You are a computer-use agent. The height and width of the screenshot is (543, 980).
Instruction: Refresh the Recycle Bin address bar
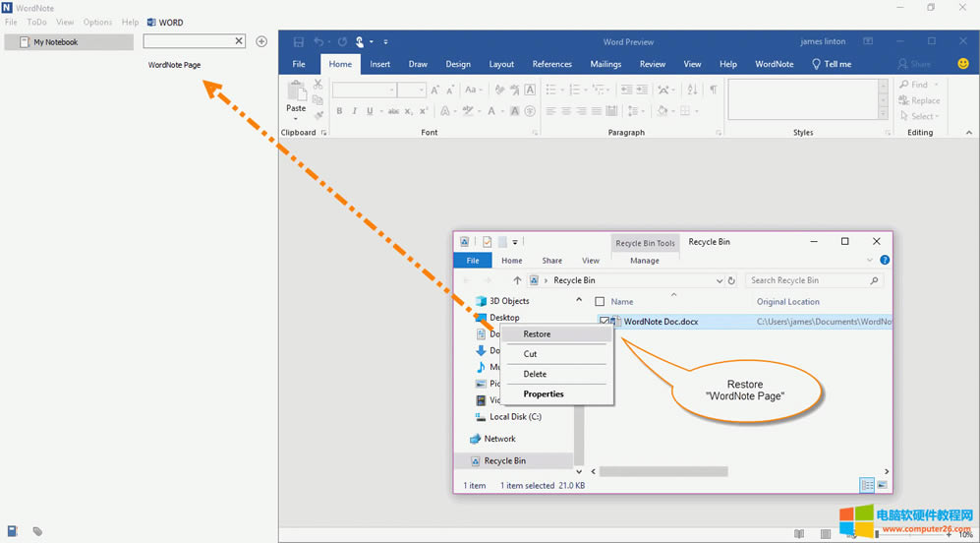(731, 280)
